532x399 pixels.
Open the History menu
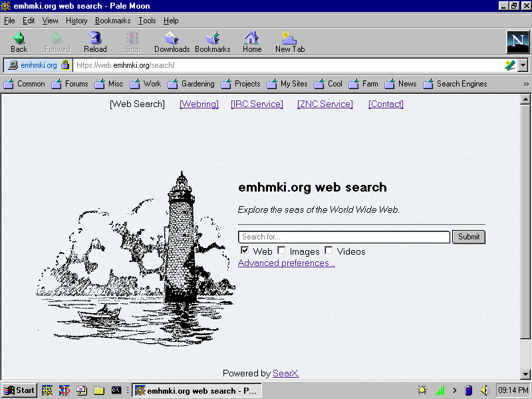coord(76,21)
